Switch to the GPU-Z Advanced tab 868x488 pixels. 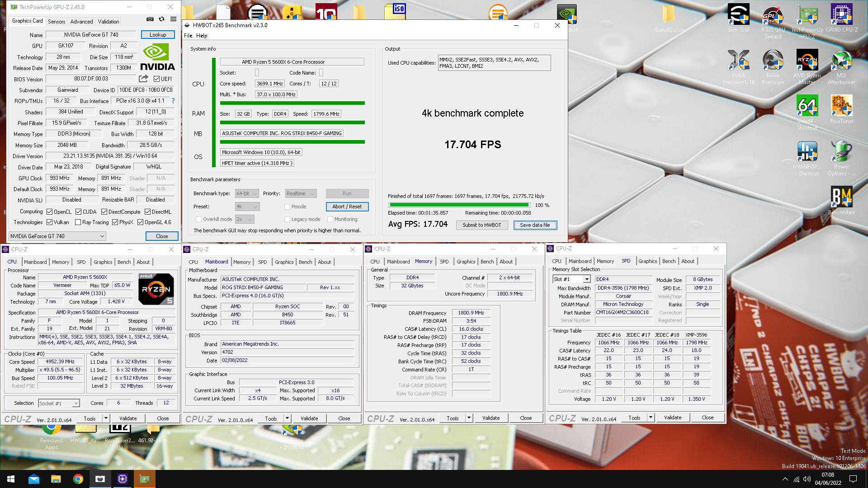(x=82, y=21)
